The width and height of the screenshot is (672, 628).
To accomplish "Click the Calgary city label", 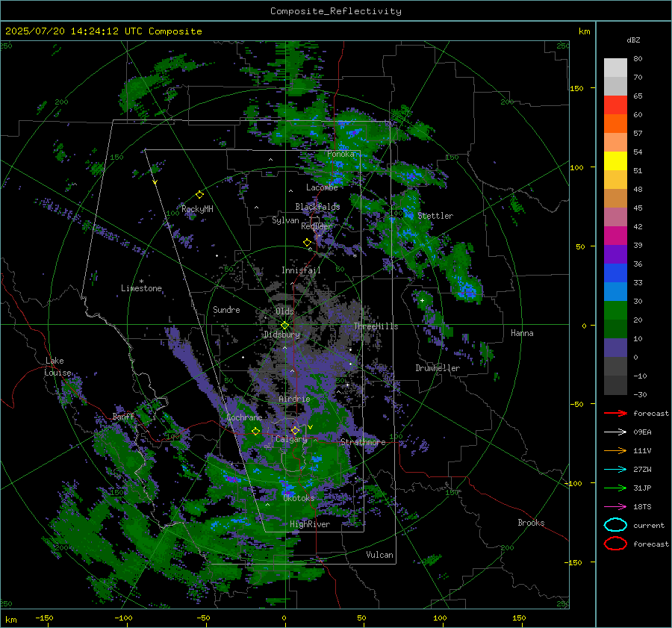I will click(x=291, y=439).
